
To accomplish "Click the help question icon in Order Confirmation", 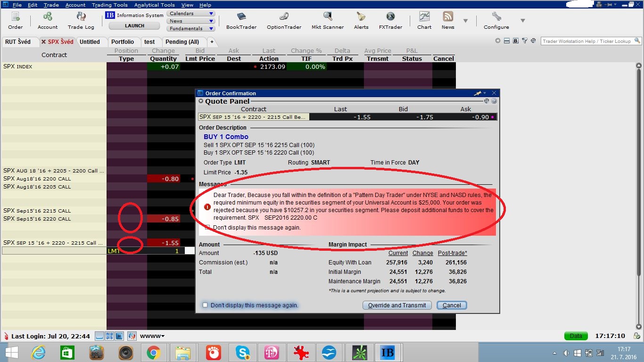I will tap(494, 101).
